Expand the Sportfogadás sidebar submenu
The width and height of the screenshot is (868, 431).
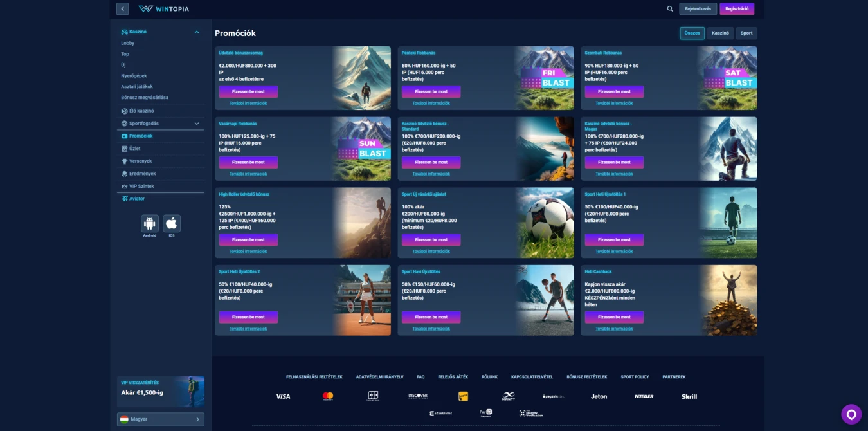pos(197,124)
